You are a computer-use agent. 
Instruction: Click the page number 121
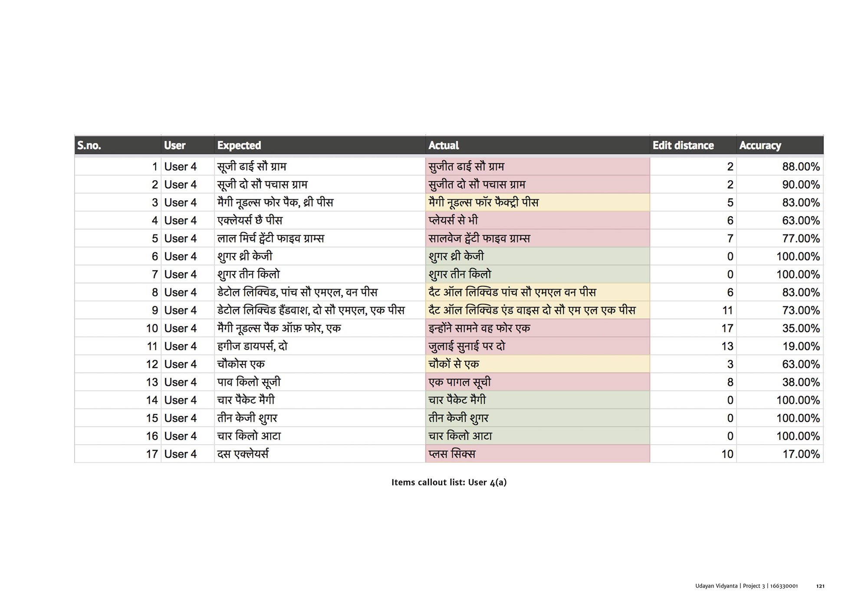coord(820,586)
